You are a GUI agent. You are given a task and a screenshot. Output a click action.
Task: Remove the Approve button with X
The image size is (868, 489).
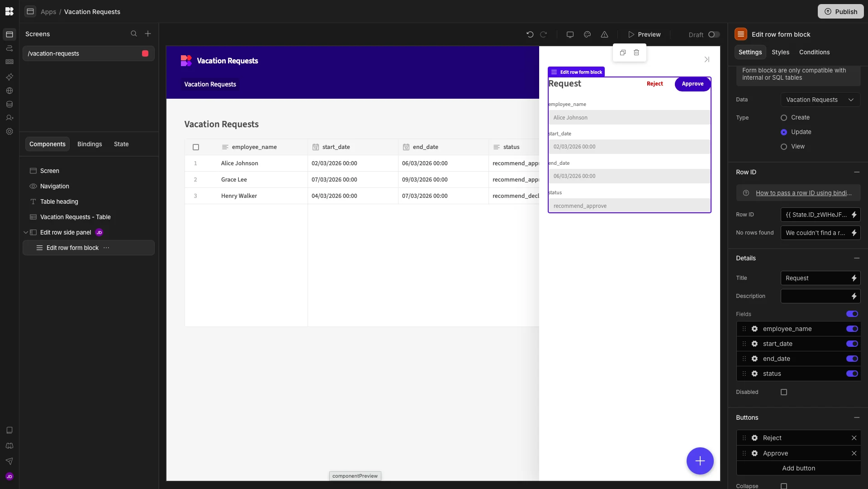coord(854,453)
